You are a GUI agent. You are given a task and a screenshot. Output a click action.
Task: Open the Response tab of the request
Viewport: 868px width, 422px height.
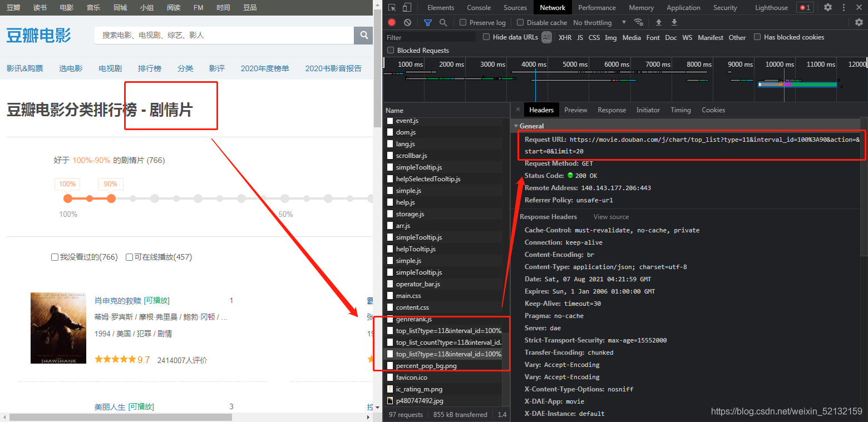(x=612, y=110)
